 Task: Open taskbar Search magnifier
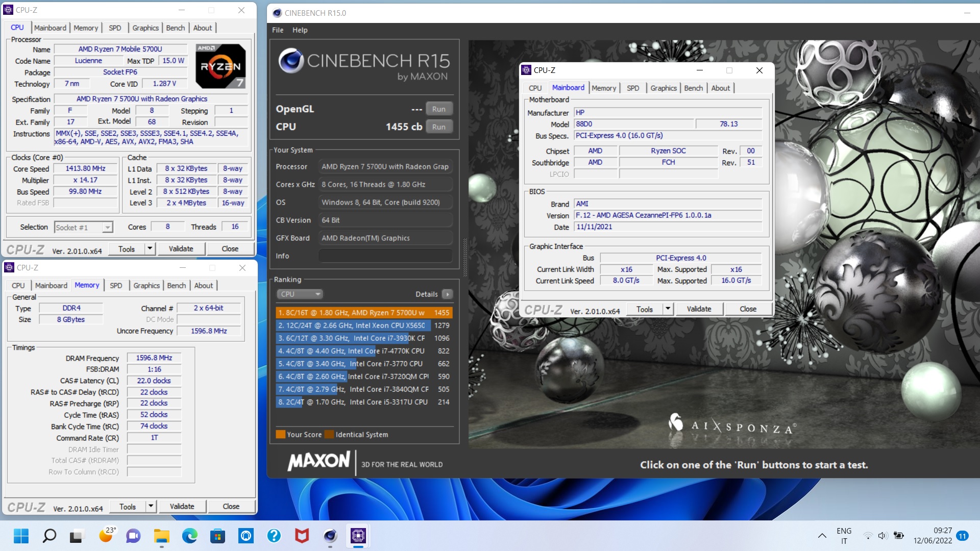(x=49, y=536)
